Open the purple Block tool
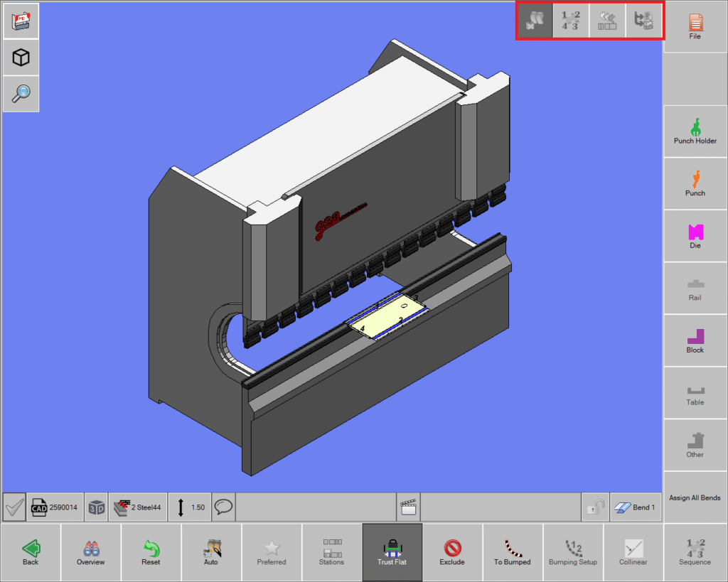 pos(695,340)
